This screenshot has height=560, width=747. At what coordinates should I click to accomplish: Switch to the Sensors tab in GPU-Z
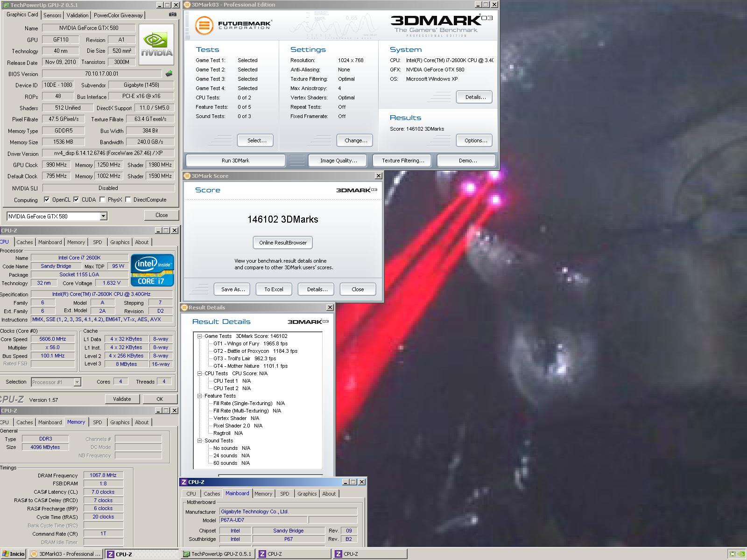point(52,15)
